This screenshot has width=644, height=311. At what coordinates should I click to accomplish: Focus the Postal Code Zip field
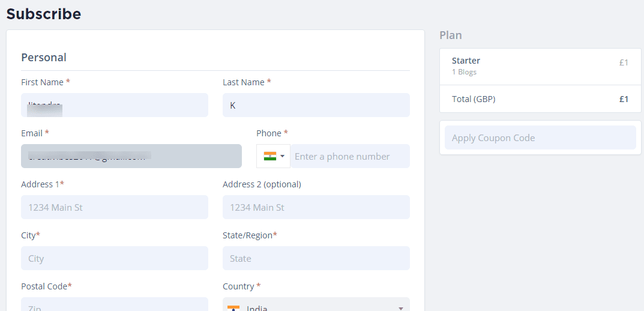114,305
